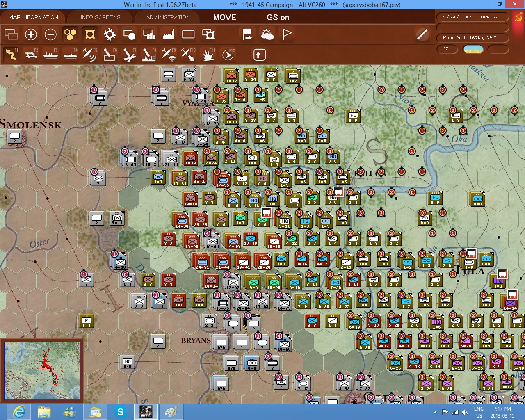
Task: Click the date and turn display
Action: pyautogui.click(x=472, y=17)
